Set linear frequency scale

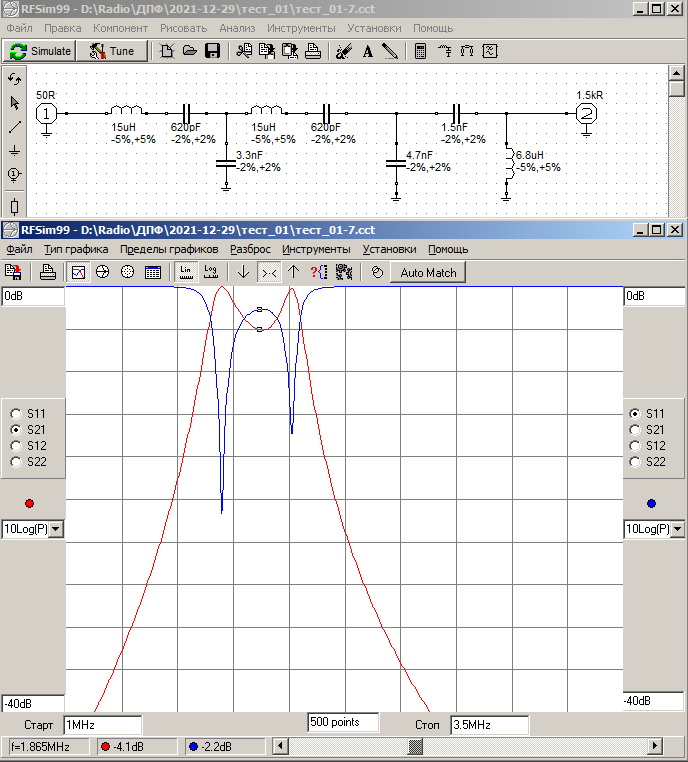[186, 272]
